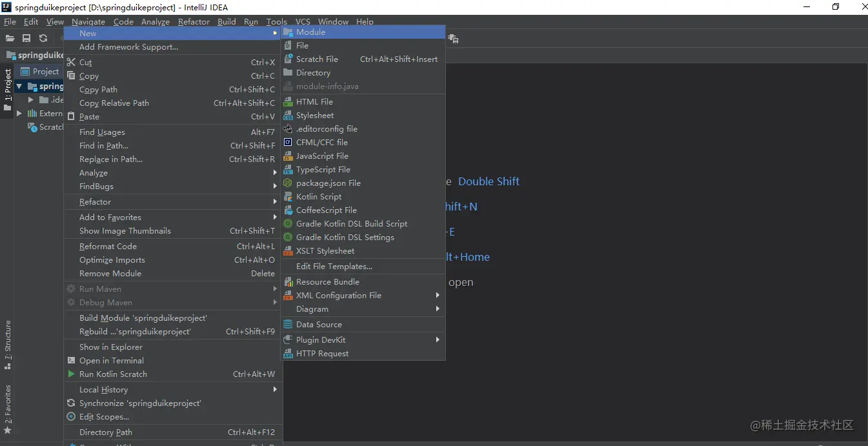Expand the .idea folder tree node
The width and height of the screenshot is (868, 446).
30,100
